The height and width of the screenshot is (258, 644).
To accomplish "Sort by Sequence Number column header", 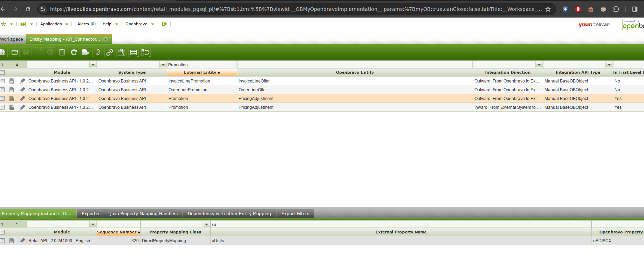I will point(118,232).
